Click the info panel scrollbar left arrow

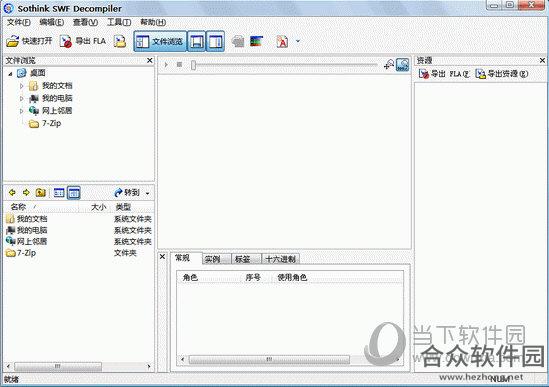(x=182, y=360)
